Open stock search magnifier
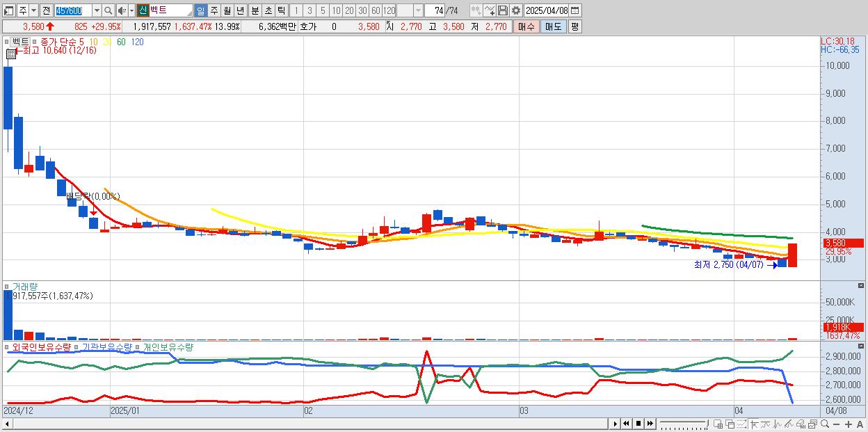The width and height of the screenshot is (868, 432). [108, 10]
